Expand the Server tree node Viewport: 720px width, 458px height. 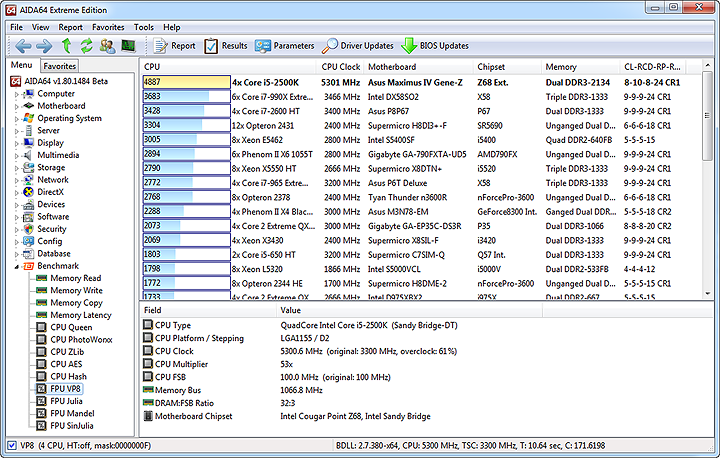(17, 131)
